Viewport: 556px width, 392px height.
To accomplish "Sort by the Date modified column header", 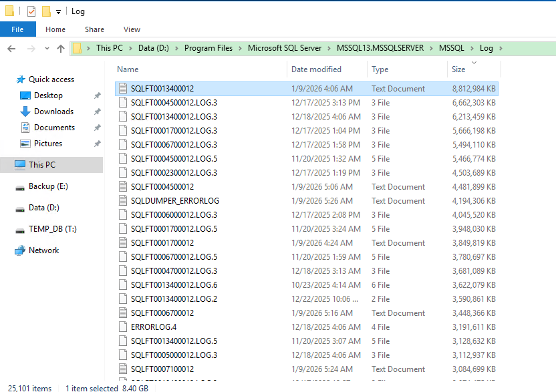I will tap(316, 69).
